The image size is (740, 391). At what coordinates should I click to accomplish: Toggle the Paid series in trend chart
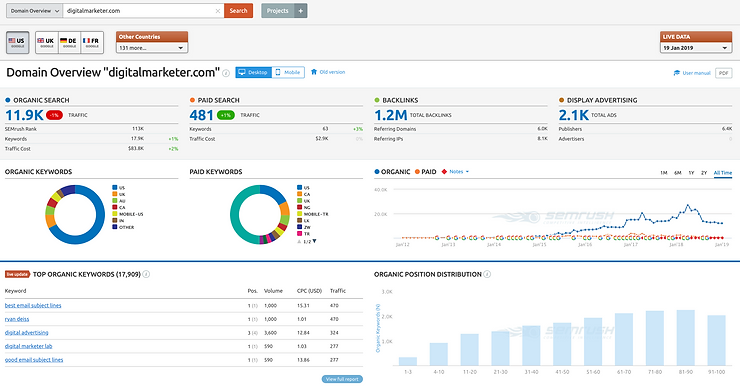tap(426, 171)
